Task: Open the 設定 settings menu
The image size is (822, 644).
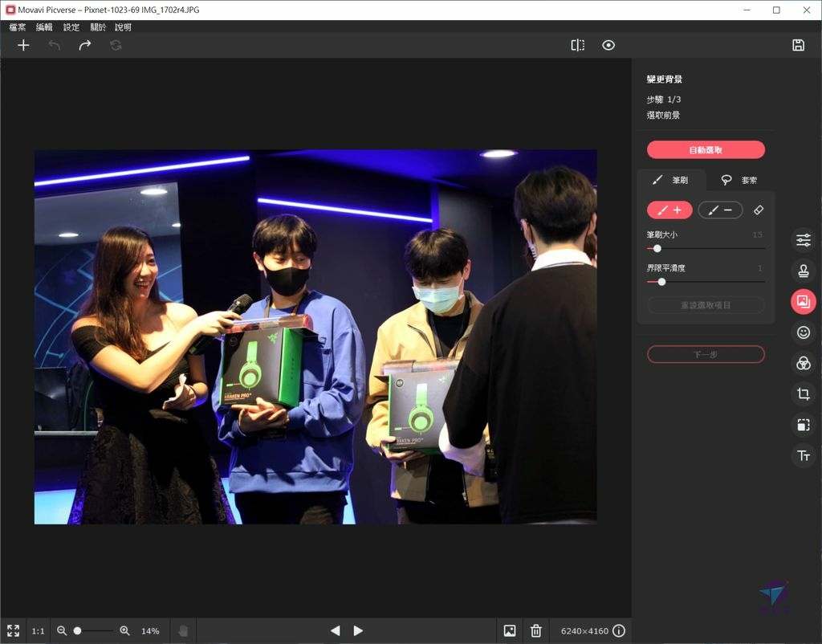Action: (71, 27)
